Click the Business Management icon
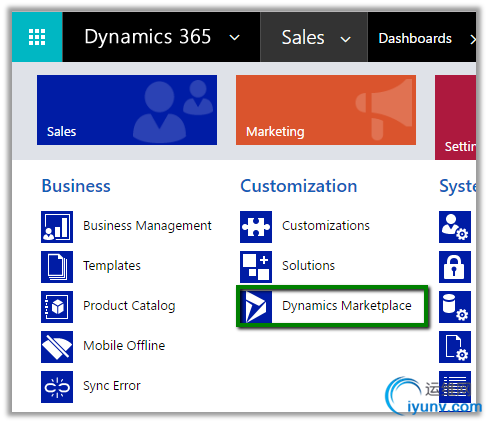The image size is (488, 423). (x=57, y=227)
